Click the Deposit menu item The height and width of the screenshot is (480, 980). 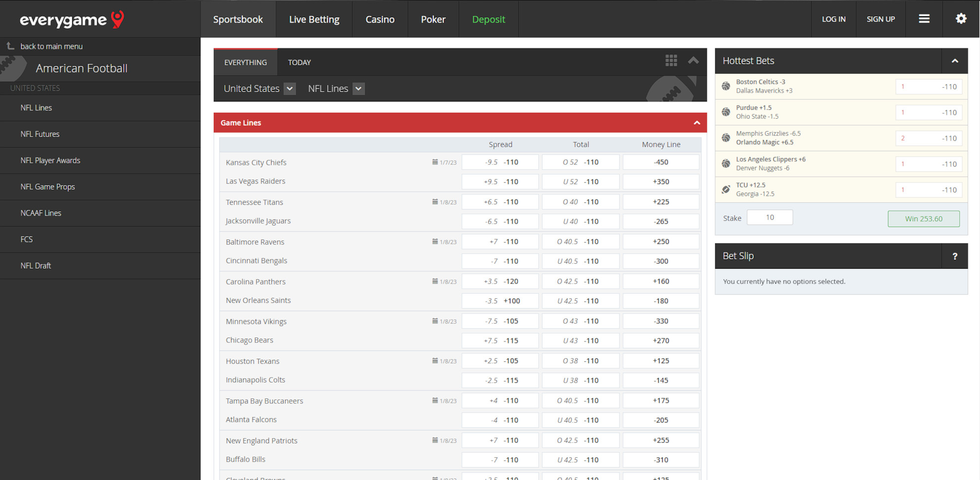click(489, 19)
